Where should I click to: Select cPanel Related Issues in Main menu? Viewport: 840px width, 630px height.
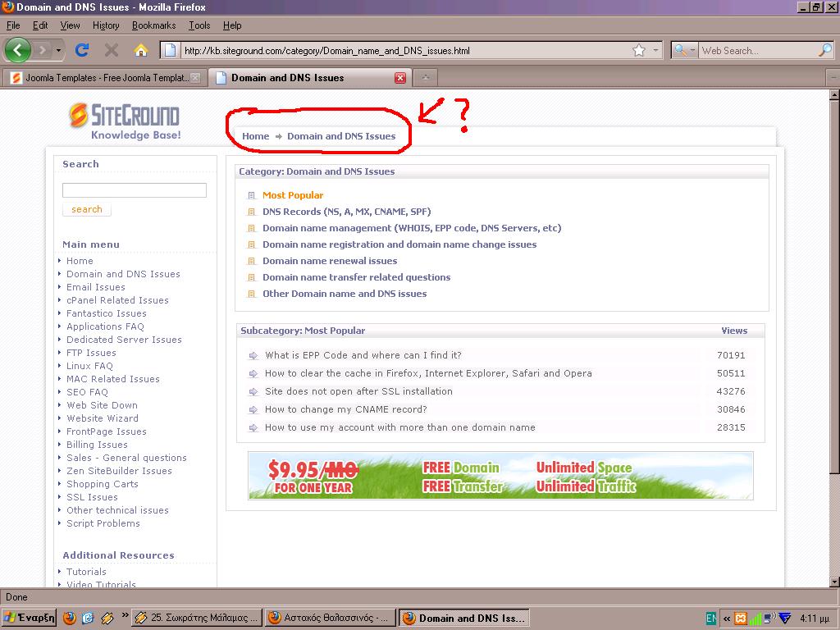point(117,300)
